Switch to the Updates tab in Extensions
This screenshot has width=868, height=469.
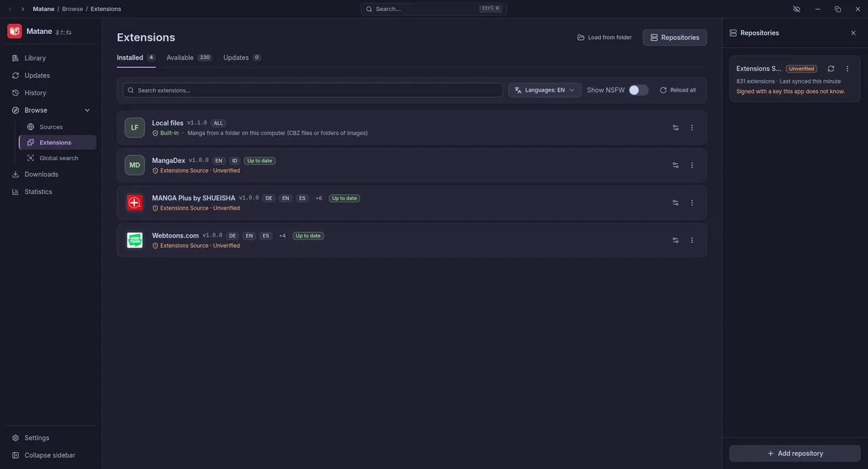(242, 58)
